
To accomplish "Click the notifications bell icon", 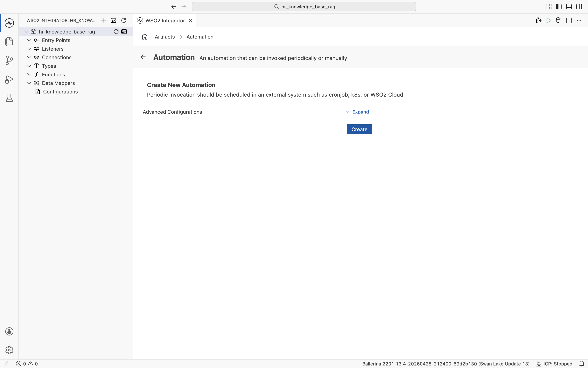I will [x=582, y=364].
